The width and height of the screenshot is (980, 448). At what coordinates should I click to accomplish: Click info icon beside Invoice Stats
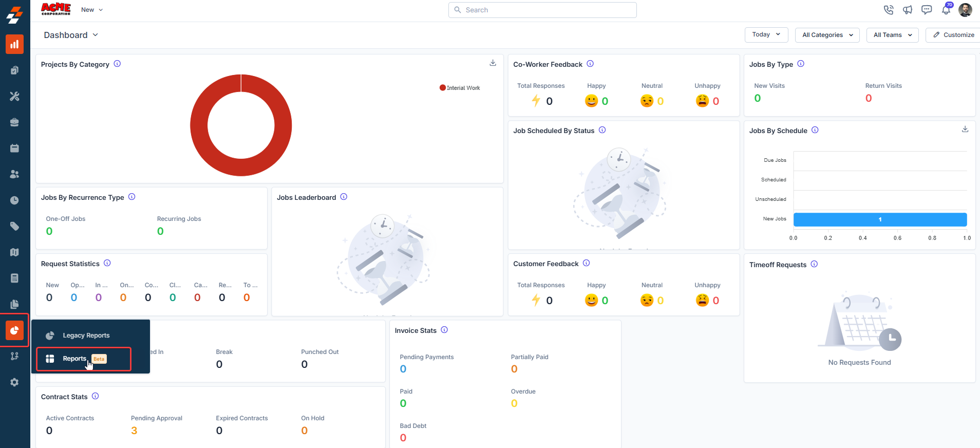tap(444, 330)
